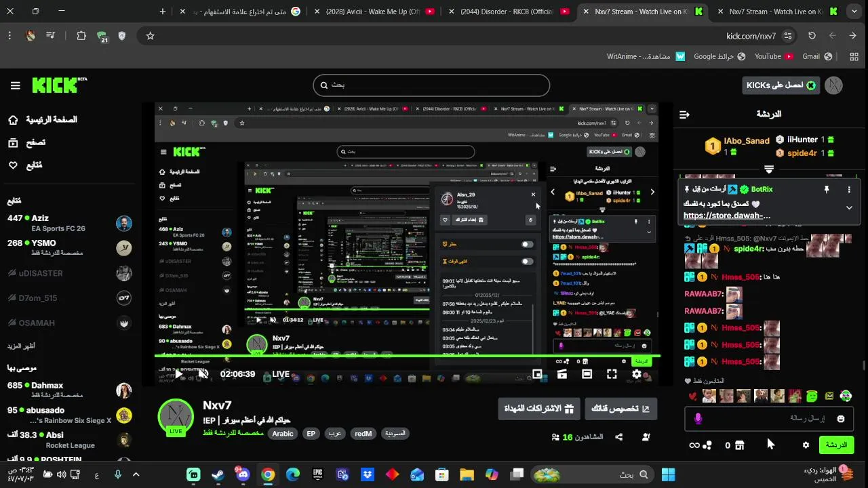Show more followed channels
Image resolution: width=868 pixels, height=488 pixels.
pos(21,346)
